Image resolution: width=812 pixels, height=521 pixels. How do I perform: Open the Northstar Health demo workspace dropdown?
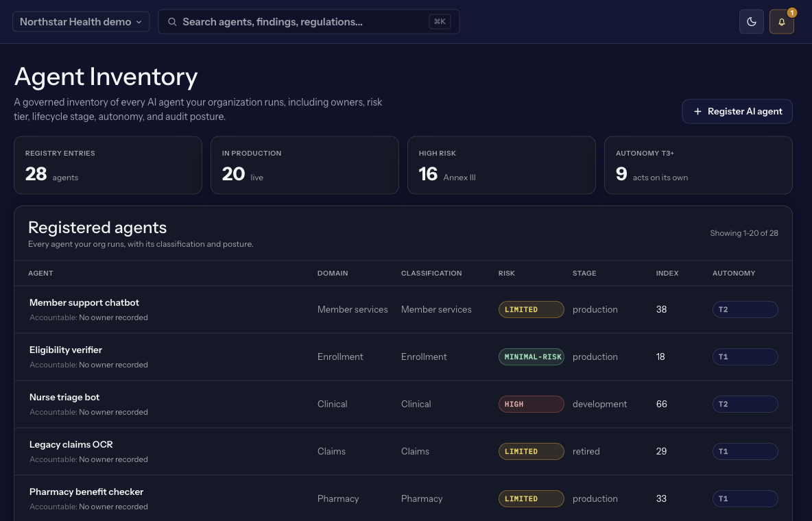(x=81, y=22)
